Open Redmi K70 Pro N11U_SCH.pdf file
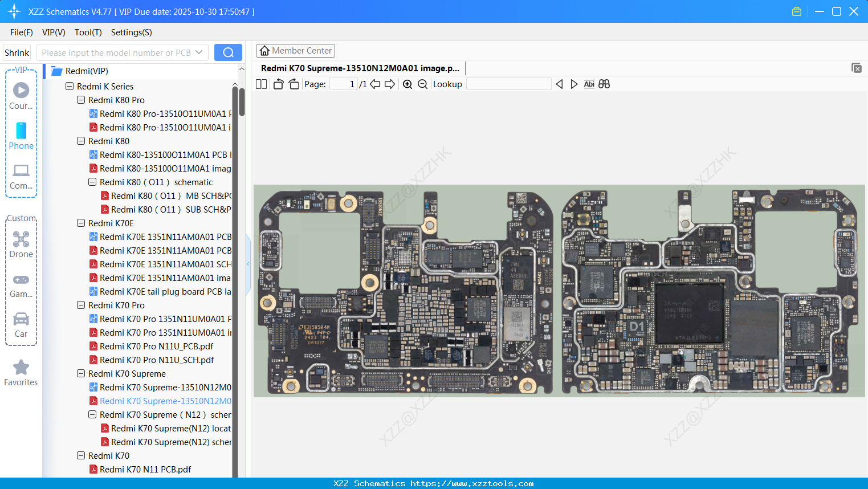This screenshot has width=868, height=489. [x=156, y=360]
